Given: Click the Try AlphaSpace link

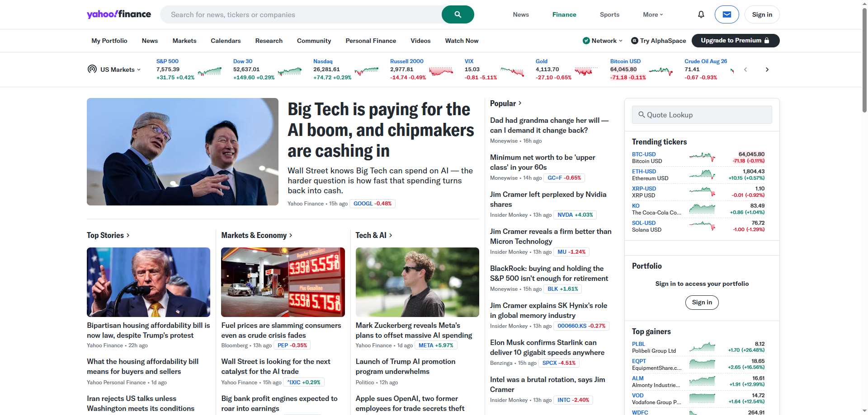Looking at the screenshot, I should 658,41.
